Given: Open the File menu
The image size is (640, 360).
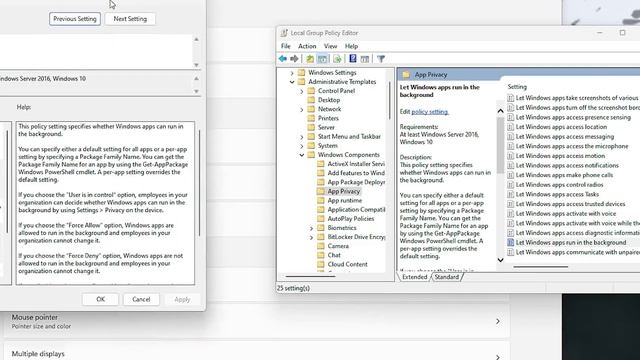Looking at the screenshot, I should (x=286, y=46).
